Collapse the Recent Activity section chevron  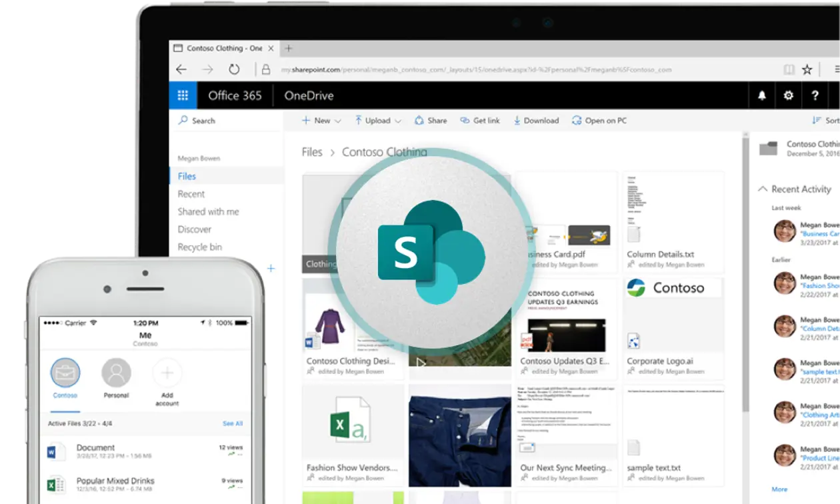(763, 189)
